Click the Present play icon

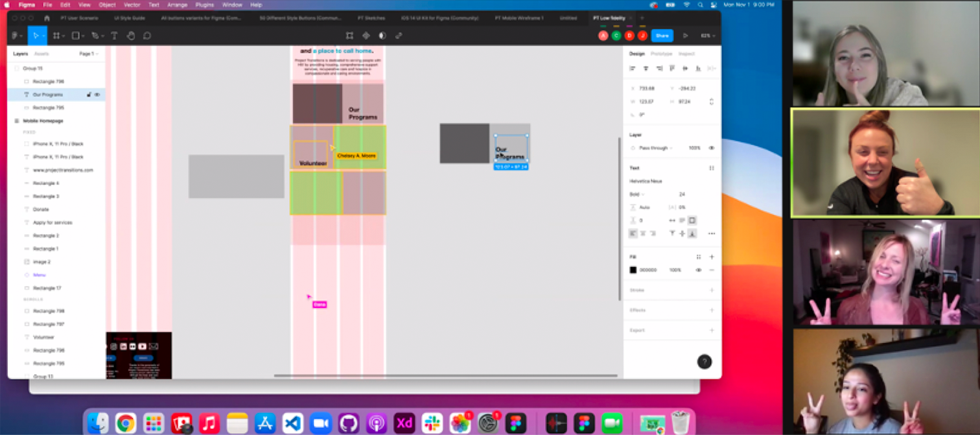point(685,36)
